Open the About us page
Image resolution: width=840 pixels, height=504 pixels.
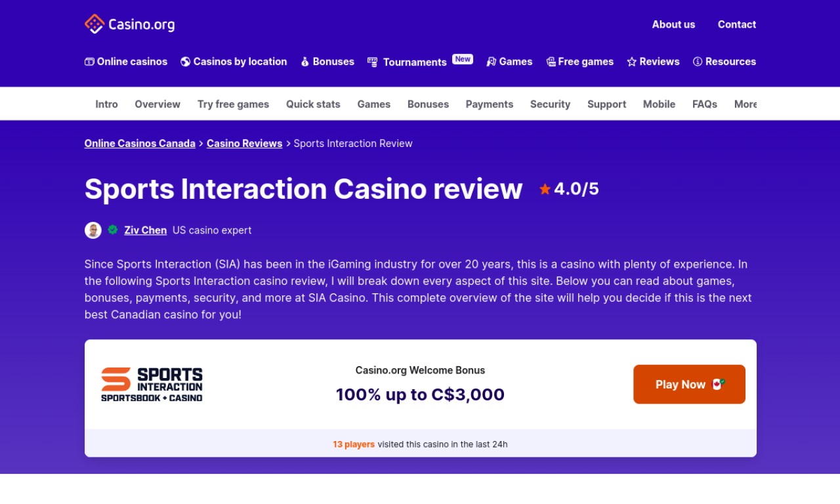(x=673, y=24)
